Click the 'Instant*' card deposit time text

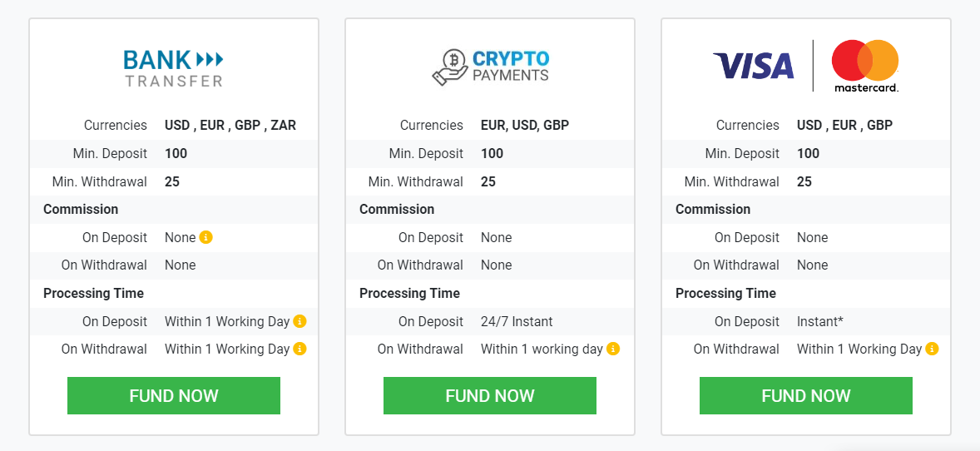820,321
